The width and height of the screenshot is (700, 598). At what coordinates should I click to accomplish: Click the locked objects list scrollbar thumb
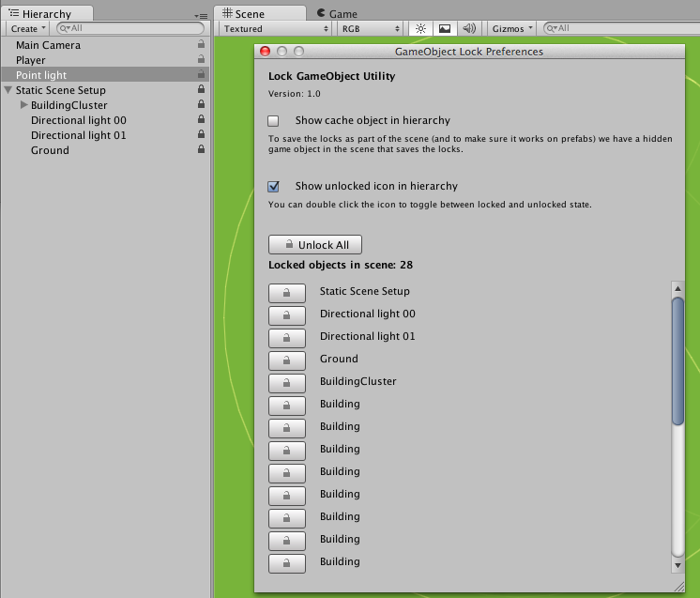point(677,360)
